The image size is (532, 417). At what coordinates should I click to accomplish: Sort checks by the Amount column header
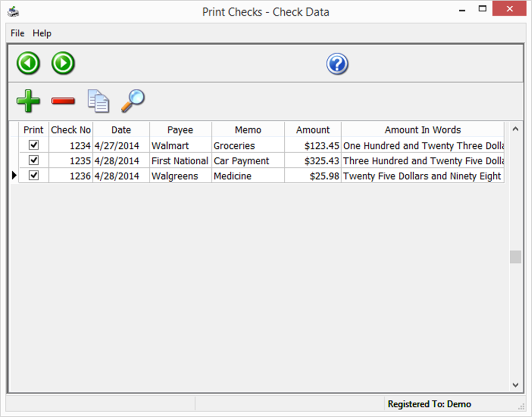tap(312, 129)
